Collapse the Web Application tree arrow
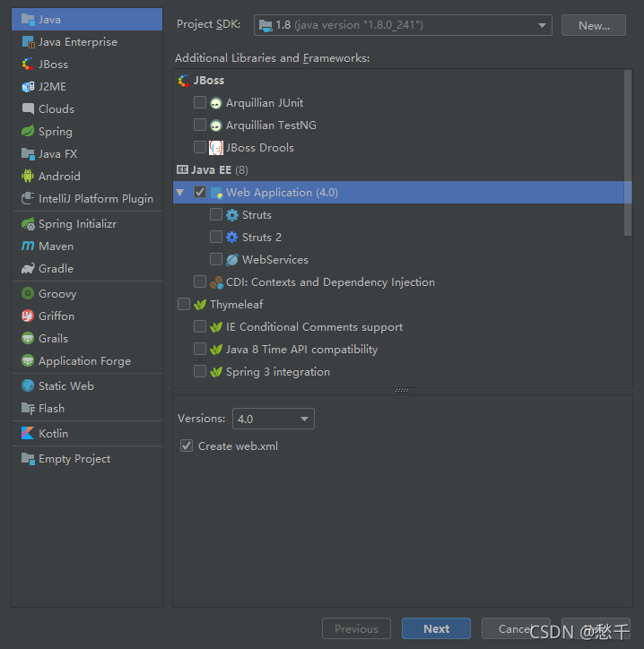644x649 pixels. 180,193
